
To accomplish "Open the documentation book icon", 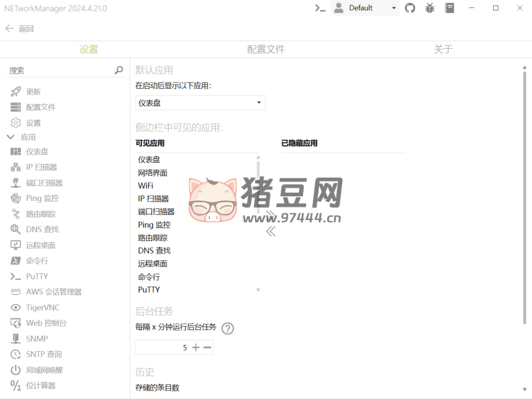I will tap(449, 8).
